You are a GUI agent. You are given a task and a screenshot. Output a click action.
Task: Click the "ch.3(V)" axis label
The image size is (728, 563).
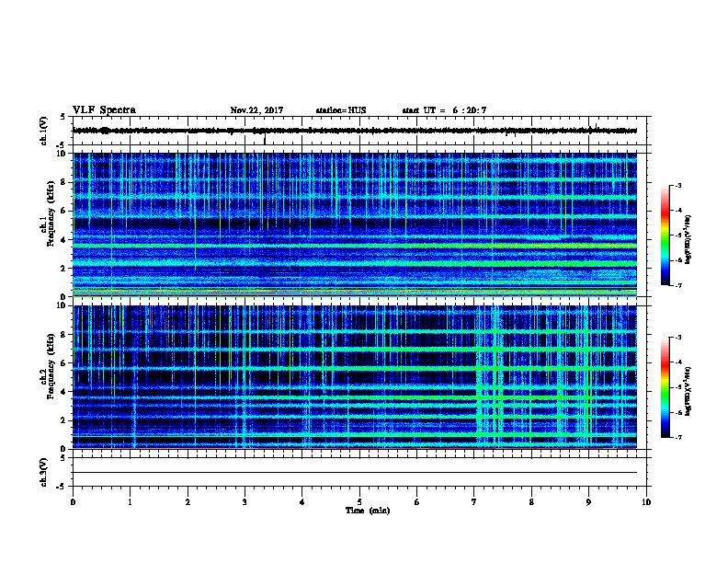coord(43,472)
